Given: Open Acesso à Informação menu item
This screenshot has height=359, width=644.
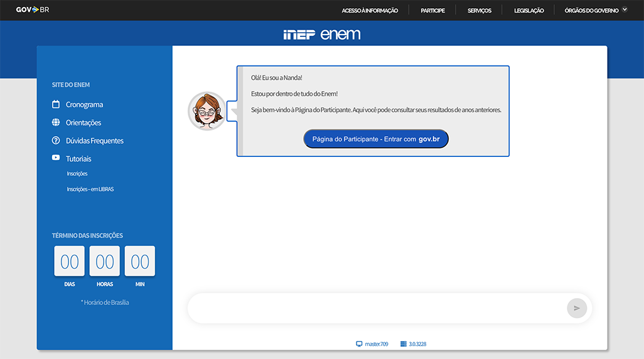Looking at the screenshot, I should coord(370,10).
